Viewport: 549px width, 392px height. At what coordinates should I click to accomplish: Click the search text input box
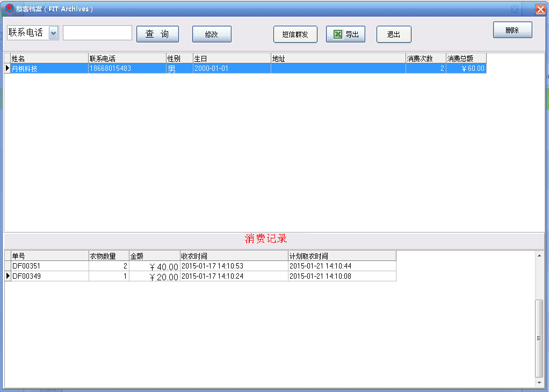click(x=97, y=33)
